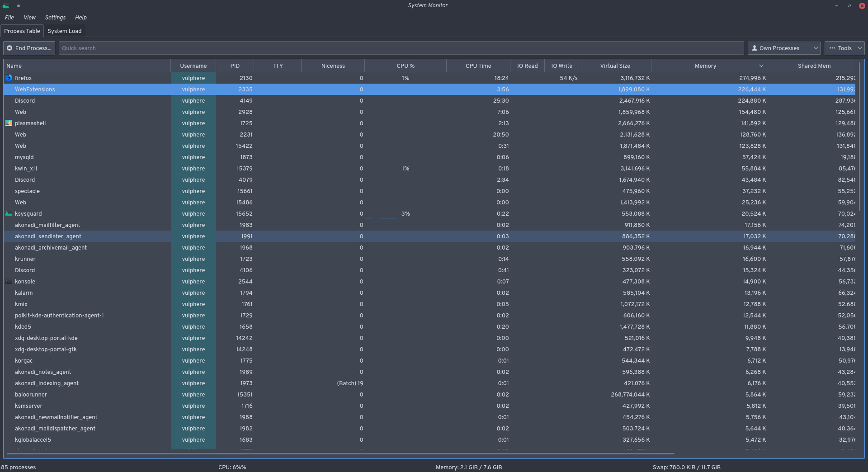This screenshot has height=472, width=868.
Task: Click the ellipsis icon on Tools button
Action: [832, 48]
